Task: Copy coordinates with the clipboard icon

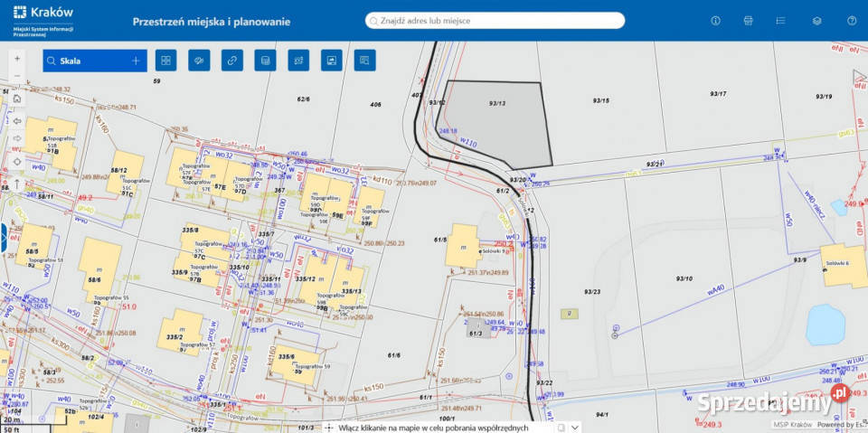Action: pyautogui.click(x=561, y=428)
